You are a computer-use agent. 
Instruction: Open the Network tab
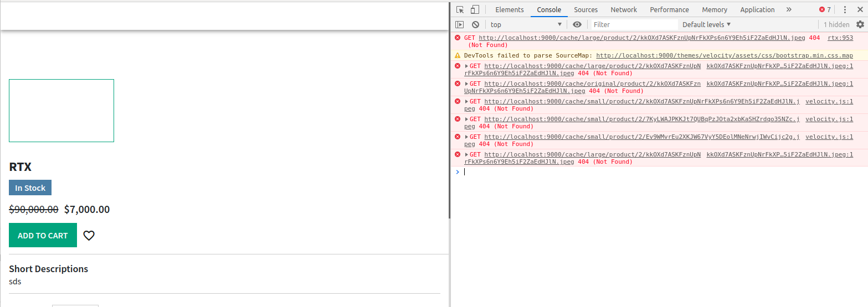click(x=624, y=9)
